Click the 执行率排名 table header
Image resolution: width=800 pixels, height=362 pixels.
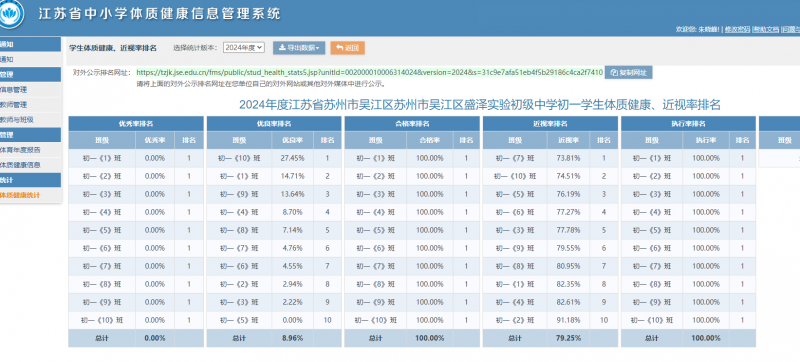pyautogui.click(x=688, y=123)
